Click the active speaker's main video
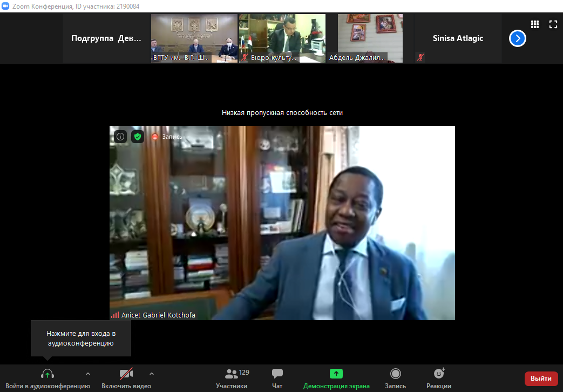563x392 pixels. tap(282, 223)
